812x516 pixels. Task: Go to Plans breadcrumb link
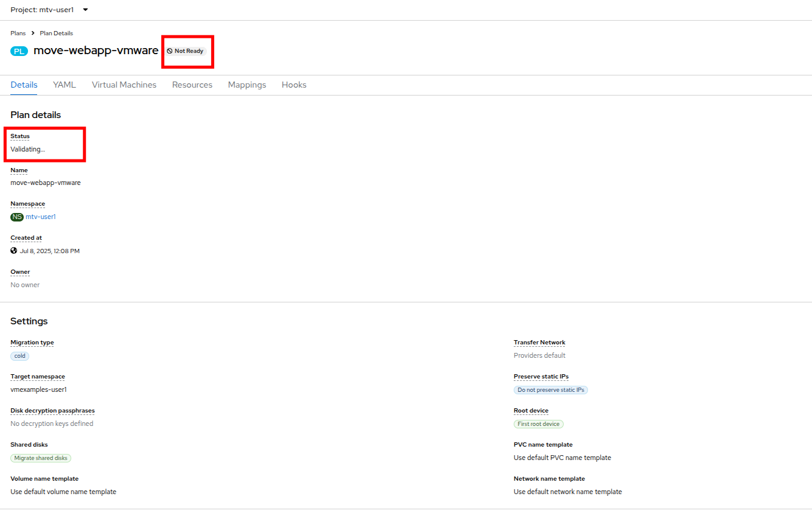[18, 33]
